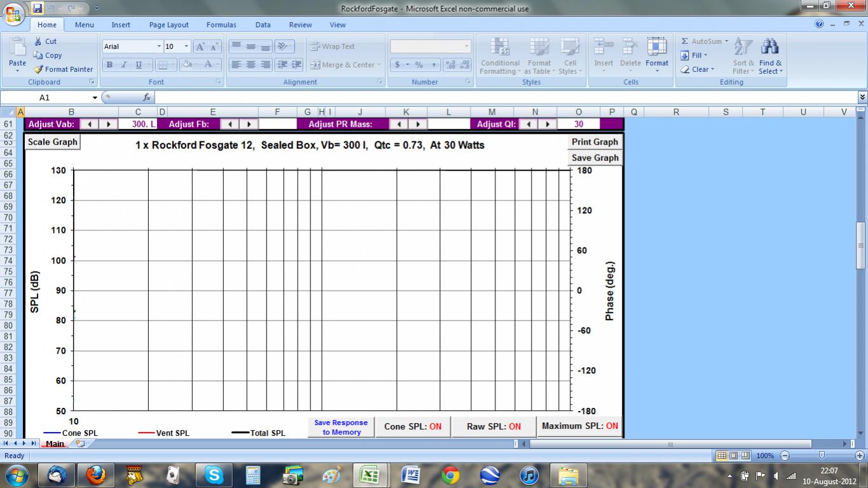Image resolution: width=868 pixels, height=488 pixels.
Task: Open the text orientation options
Action: [284, 46]
